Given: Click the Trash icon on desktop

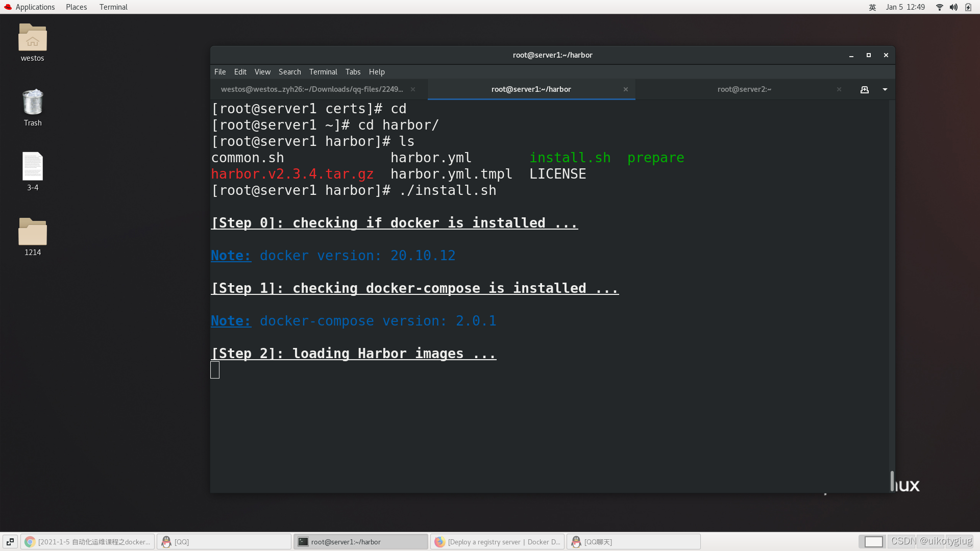Looking at the screenshot, I should pyautogui.click(x=32, y=104).
